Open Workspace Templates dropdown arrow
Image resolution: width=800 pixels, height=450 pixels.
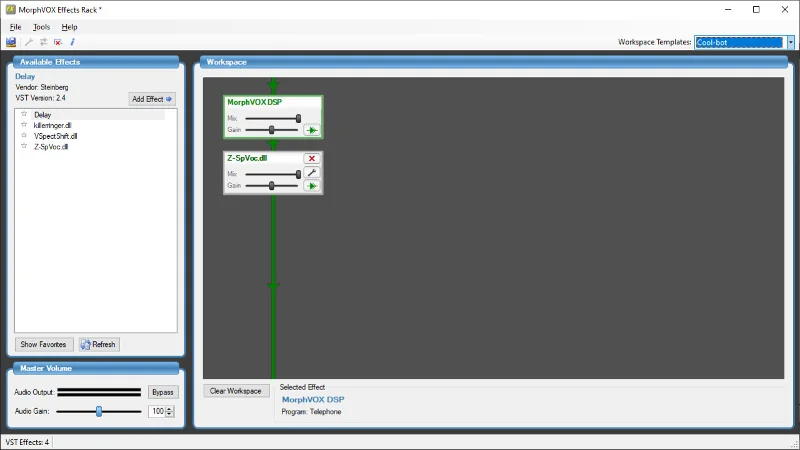[x=790, y=42]
